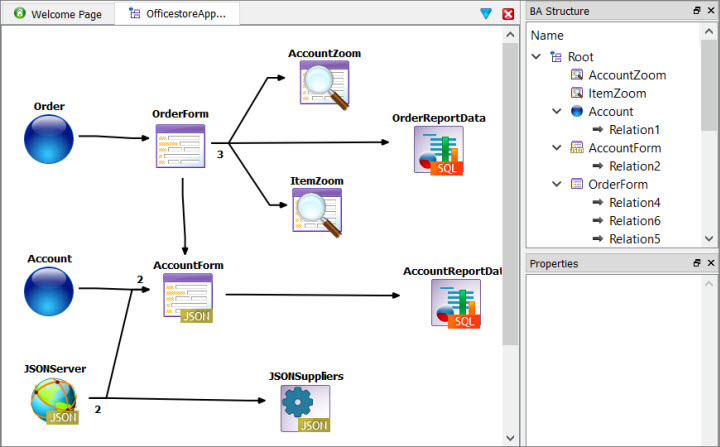Float the Properties panel
The height and width of the screenshot is (447, 720).
[x=696, y=264]
